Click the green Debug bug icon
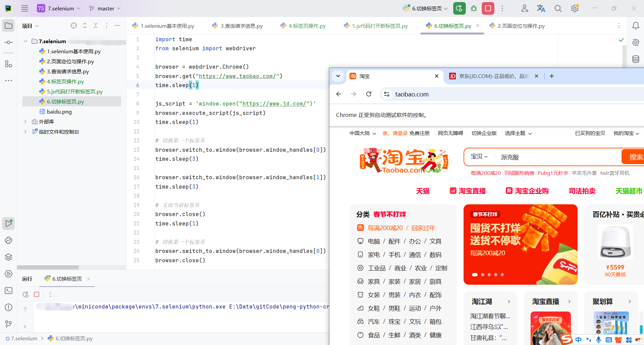The image size is (644, 345). [474, 8]
